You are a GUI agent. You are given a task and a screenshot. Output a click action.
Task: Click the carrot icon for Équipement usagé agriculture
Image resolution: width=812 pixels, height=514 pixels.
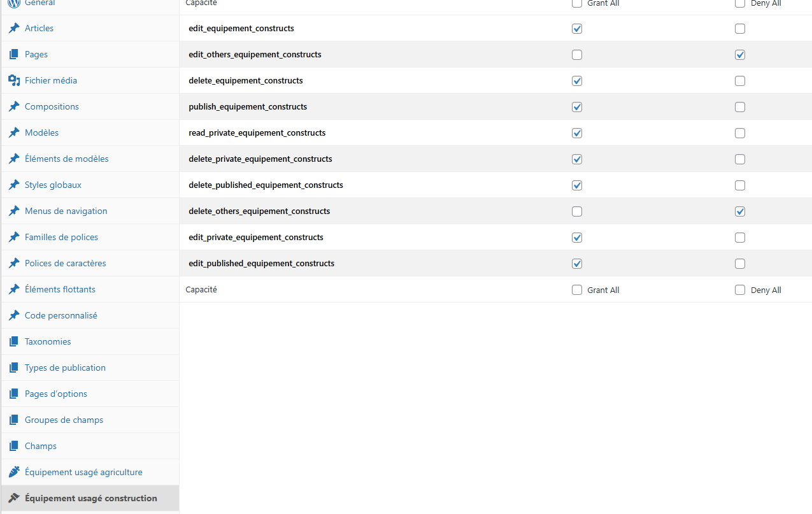[14, 473]
